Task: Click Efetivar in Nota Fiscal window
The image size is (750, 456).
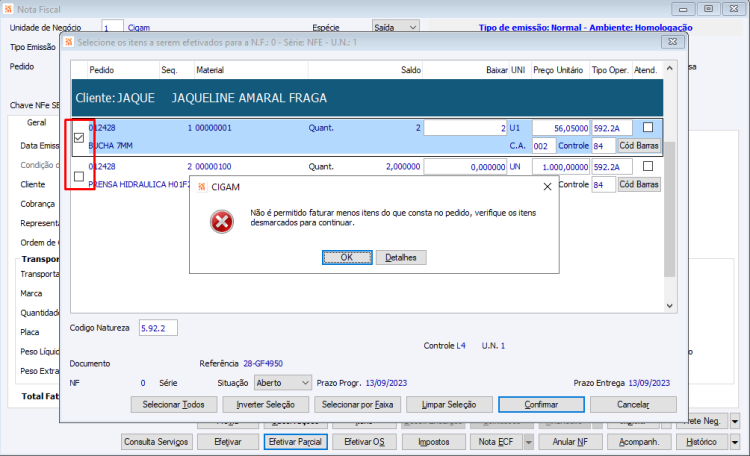Action: (228, 442)
